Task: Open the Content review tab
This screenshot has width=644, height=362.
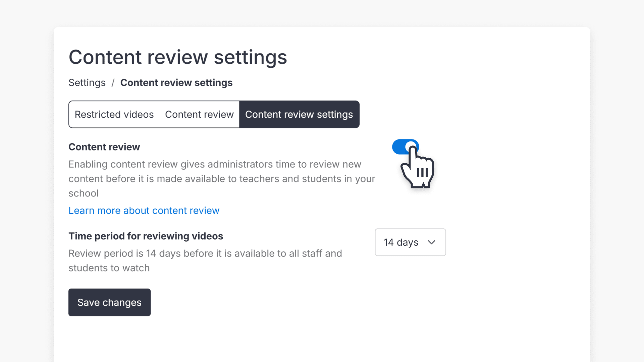Action: point(199,114)
